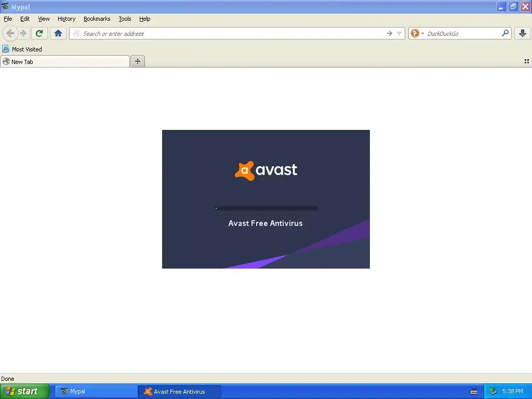Close the Mypal browser window
The image size is (532, 399).
point(525,6)
